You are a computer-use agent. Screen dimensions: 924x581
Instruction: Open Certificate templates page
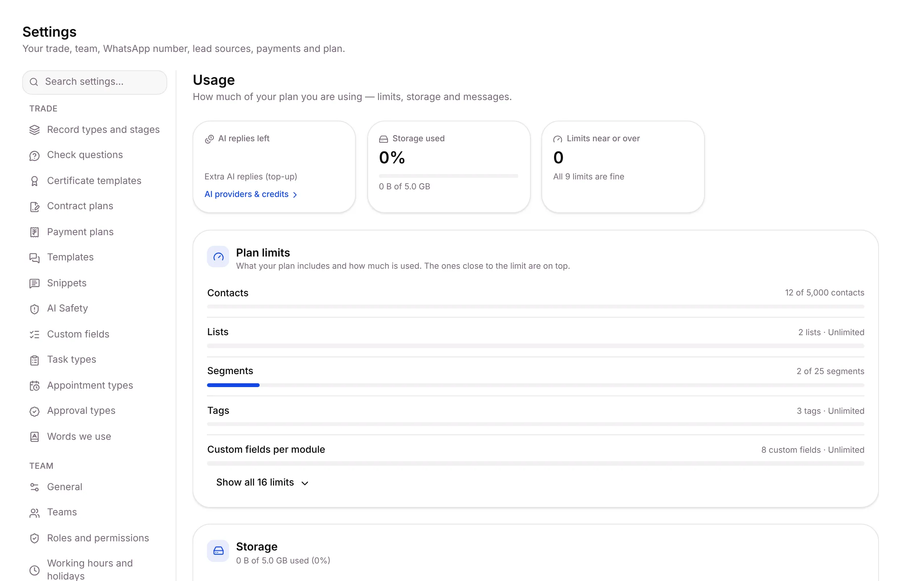pos(95,181)
